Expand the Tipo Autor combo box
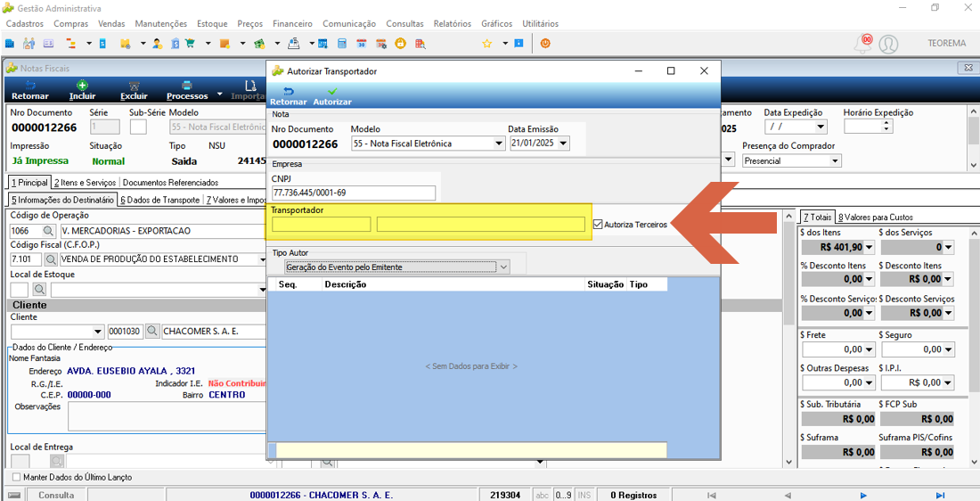 pyautogui.click(x=503, y=267)
